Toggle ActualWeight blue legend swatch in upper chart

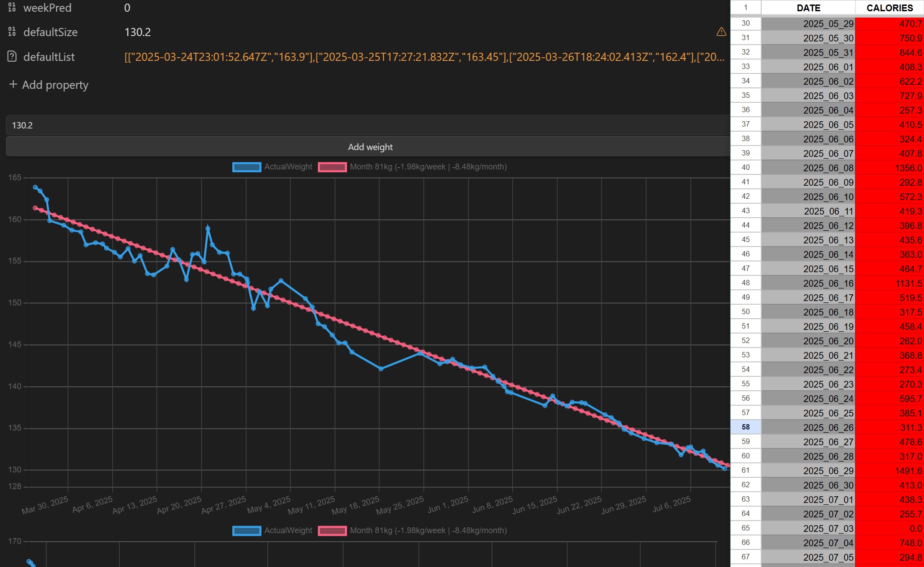[x=247, y=167]
